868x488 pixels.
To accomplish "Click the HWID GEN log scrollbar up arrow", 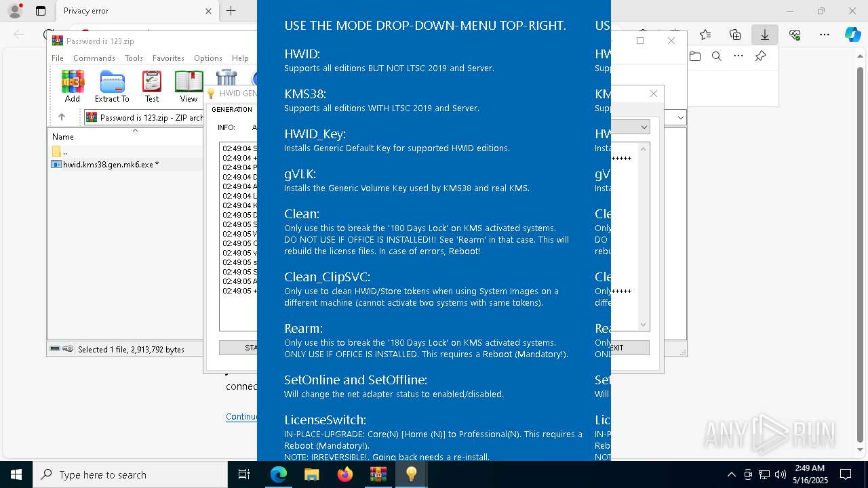I will click(x=644, y=148).
